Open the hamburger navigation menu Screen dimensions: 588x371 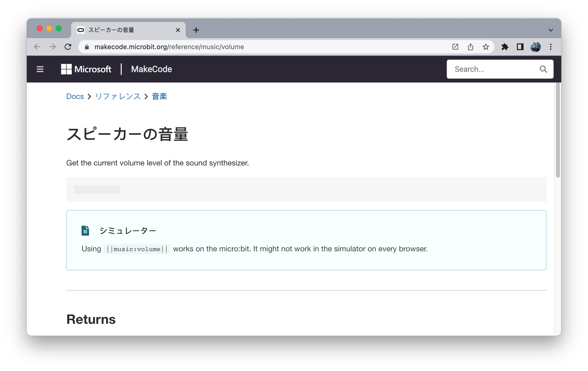pyautogui.click(x=40, y=69)
